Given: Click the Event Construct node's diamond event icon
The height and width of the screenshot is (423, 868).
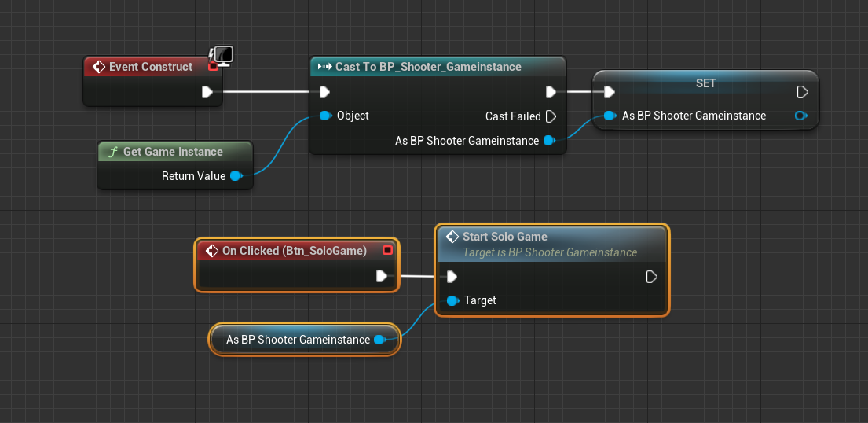Looking at the screenshot, I should pyautogui.click(x=99, y=67).
